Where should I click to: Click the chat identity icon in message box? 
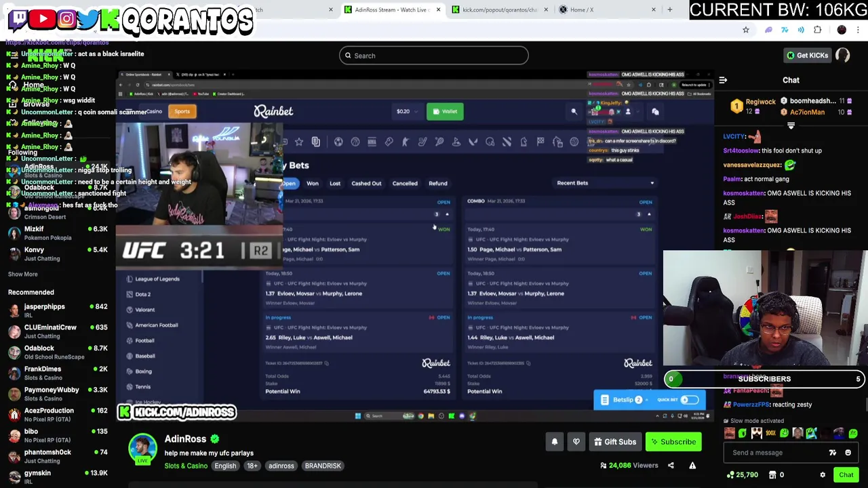coord(833,453)
